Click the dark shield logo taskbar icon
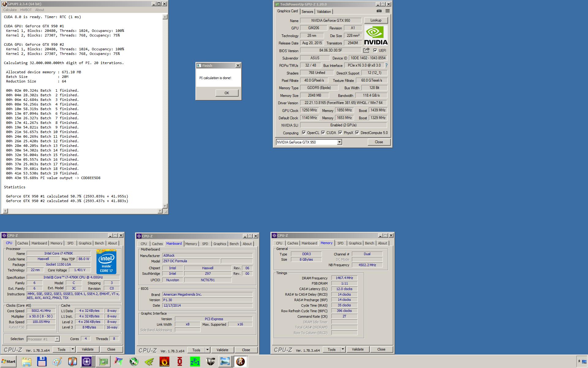The image size is (588, 368). 210,362
